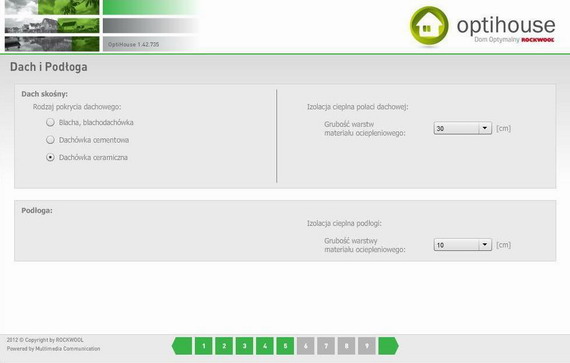Click the green previous-step arrow

tap(182, 346)
